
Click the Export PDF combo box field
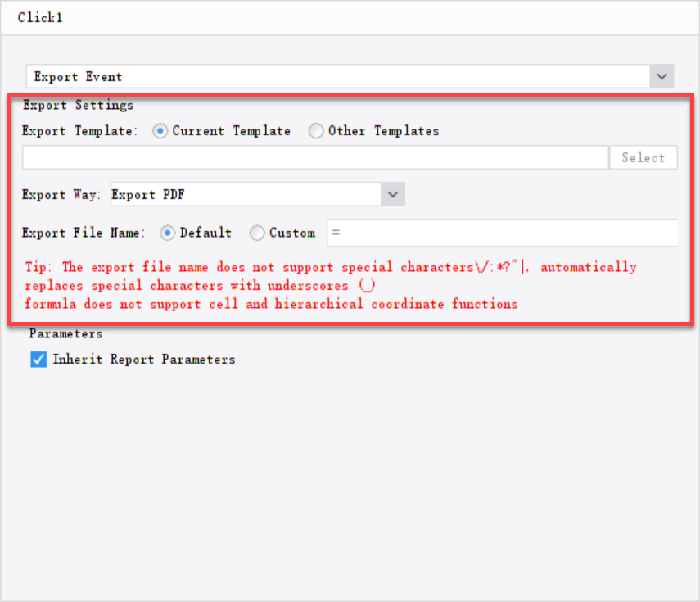pos(244,194)
